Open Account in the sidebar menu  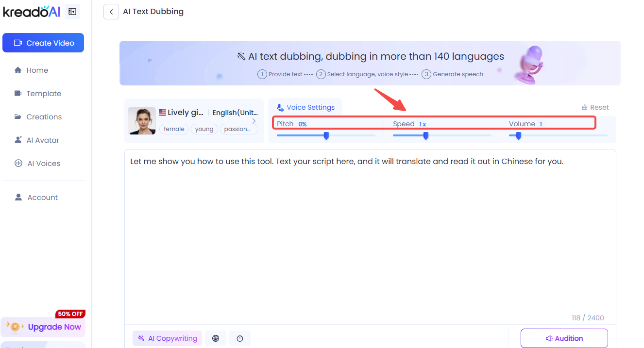[x=42, y=198]
